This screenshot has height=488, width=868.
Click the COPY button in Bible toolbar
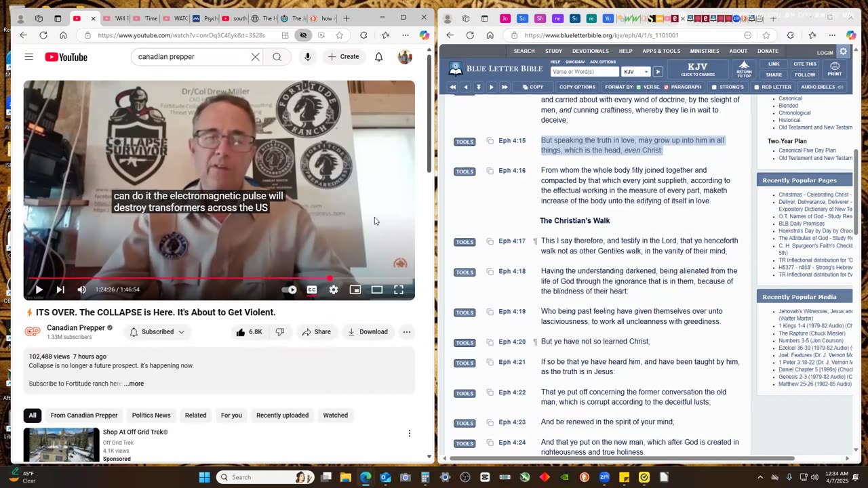pos(532,87)
